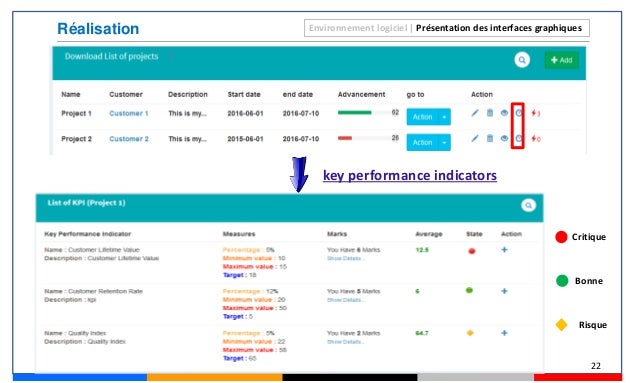Expand the Action dropdown caret for Project 2
638x383 pixels.
coord(444,142)
